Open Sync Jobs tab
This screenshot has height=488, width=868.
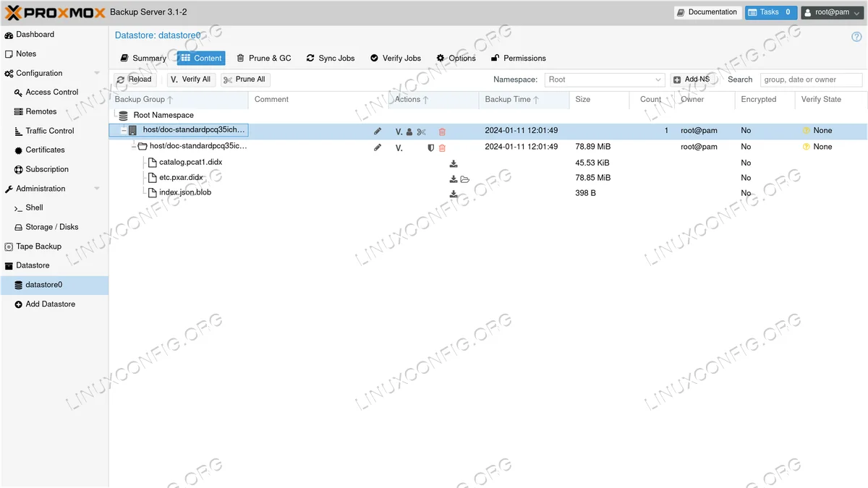pyautogui.click(x=331, y=59)
